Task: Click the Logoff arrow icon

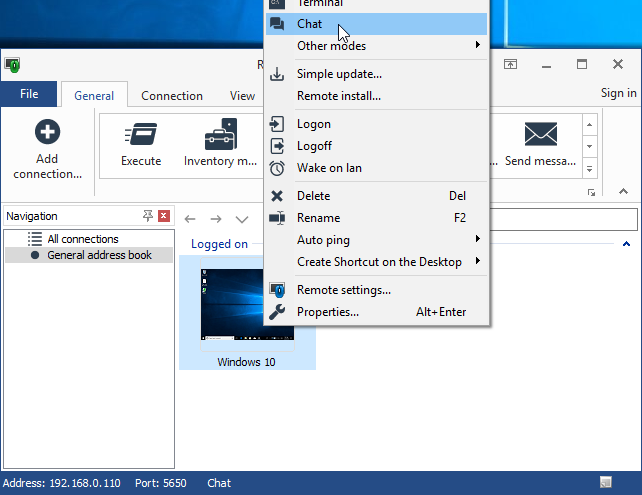Action: pos(277,146)
